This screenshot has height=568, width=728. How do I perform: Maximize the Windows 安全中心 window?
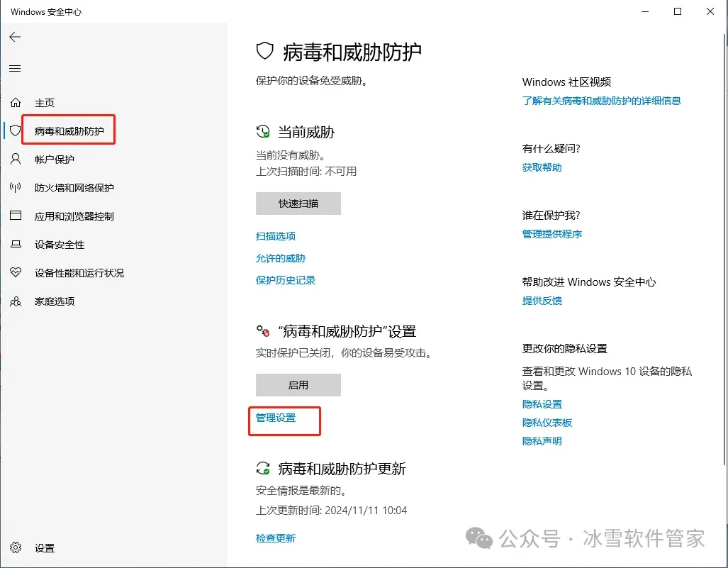(x=678, y=11)
